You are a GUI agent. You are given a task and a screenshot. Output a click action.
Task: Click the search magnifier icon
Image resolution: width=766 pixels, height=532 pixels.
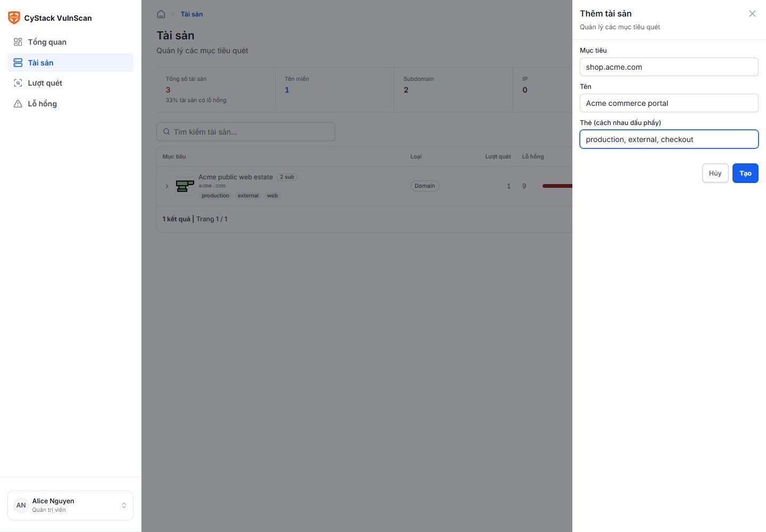pyautogui.click(x=166, y=132)
